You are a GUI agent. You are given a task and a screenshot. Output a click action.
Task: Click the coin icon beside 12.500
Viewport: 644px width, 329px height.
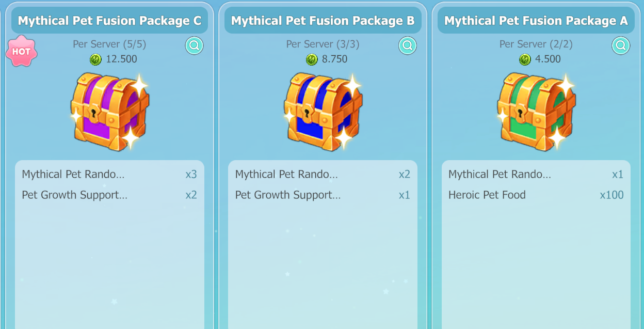tap(95, 59)
